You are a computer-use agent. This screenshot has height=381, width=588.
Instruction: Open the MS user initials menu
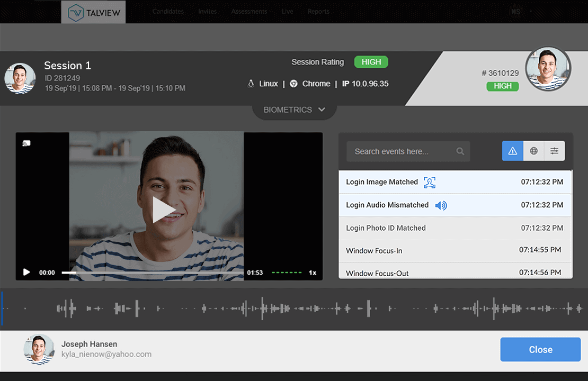[x=515, y=12]
